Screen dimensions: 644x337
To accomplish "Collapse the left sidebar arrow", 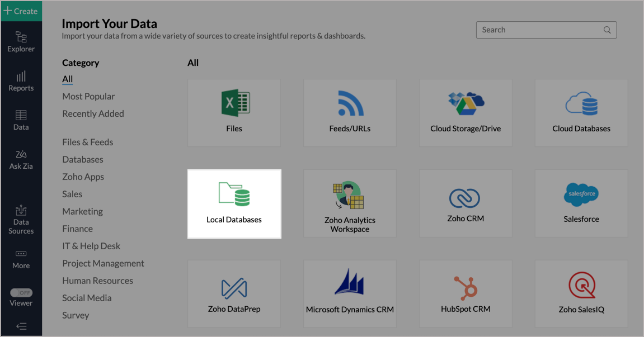I will (x=21, y=326).
